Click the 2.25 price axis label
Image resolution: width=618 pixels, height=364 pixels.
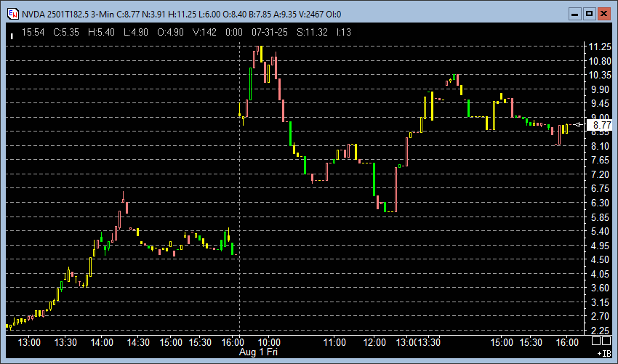pyautogui.click(x=600, y=330)
